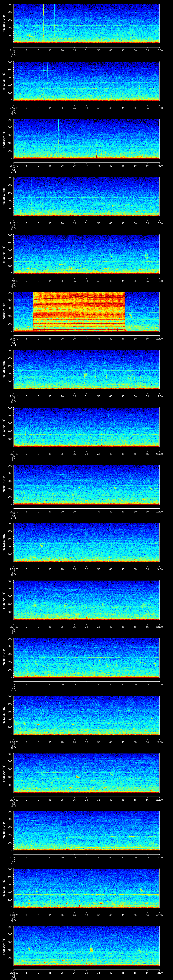Click the 22:00 end time label
The width and height of the screenshot is (173, 980).
(x=160, y=454)
